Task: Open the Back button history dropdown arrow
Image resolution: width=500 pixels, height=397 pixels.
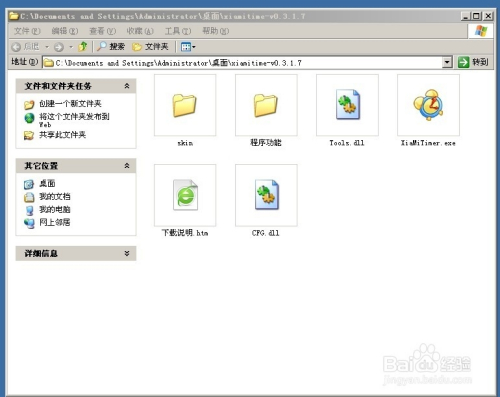Action: pyautogui.click(x=47, y=47)
